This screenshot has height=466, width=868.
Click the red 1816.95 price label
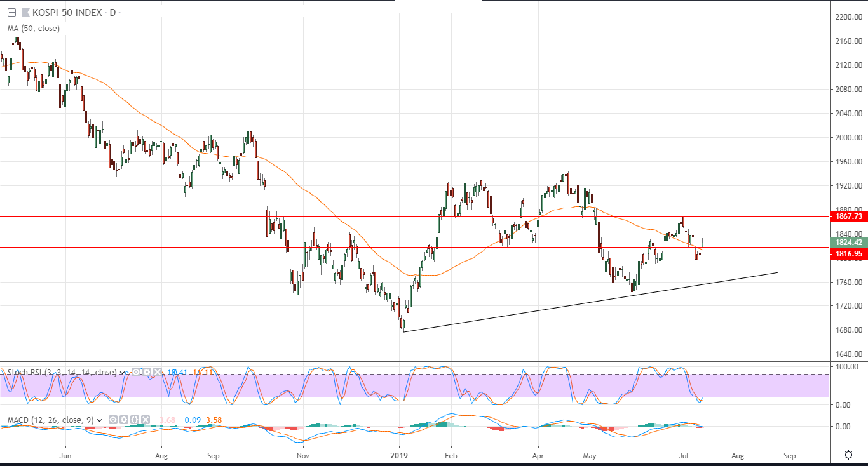point(849,254)
